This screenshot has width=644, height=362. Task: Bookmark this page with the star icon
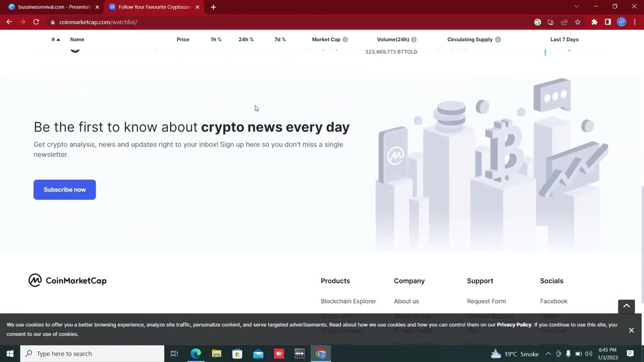(578, 22)
